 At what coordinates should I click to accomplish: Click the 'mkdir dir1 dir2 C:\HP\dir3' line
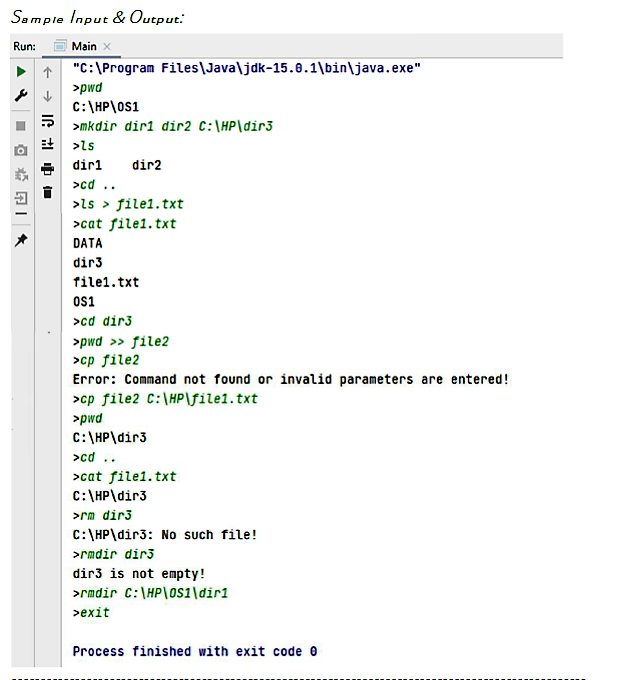173,126
